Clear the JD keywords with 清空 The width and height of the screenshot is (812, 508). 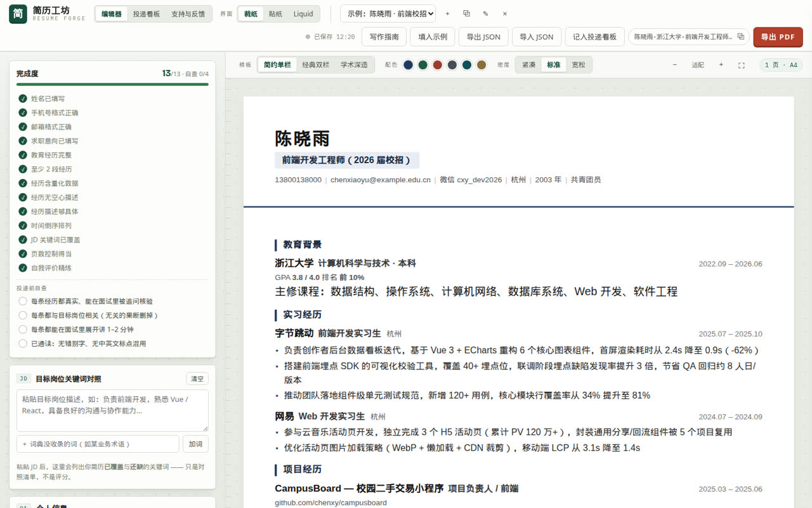click(x=197, y=379)
